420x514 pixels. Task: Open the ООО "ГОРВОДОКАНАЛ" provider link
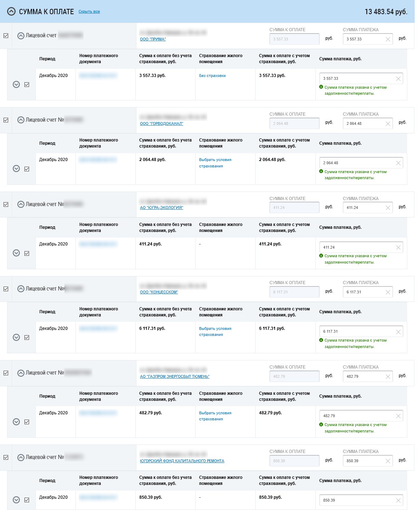pyautogui.click(x=162, y=123)
